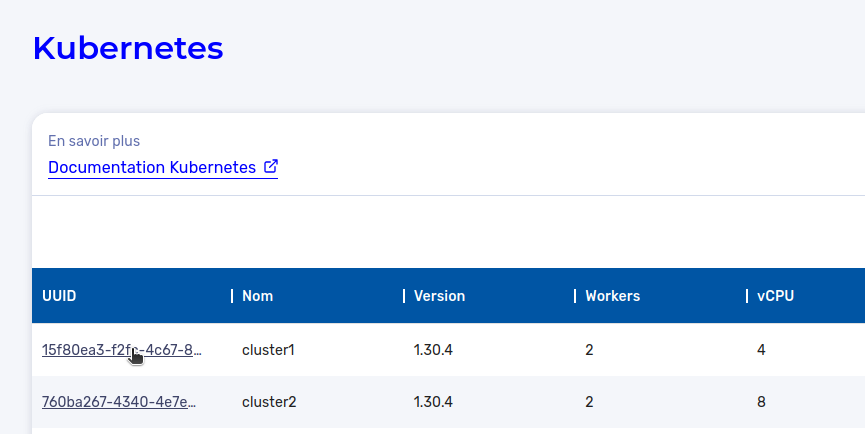Click the external link icon after Documentation Kubernetes
The width and height of the screenshot is (865, 434).
(270, 166)
